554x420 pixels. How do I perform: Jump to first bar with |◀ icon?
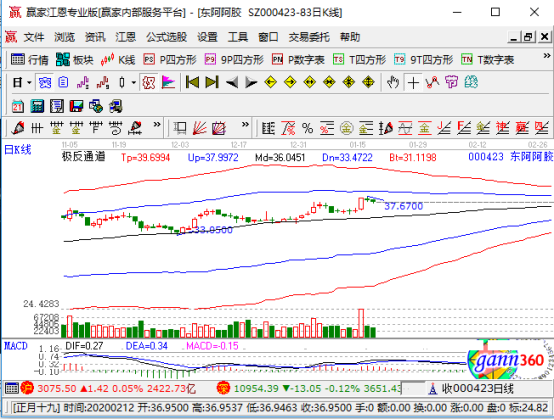click(x=192, y=82)
